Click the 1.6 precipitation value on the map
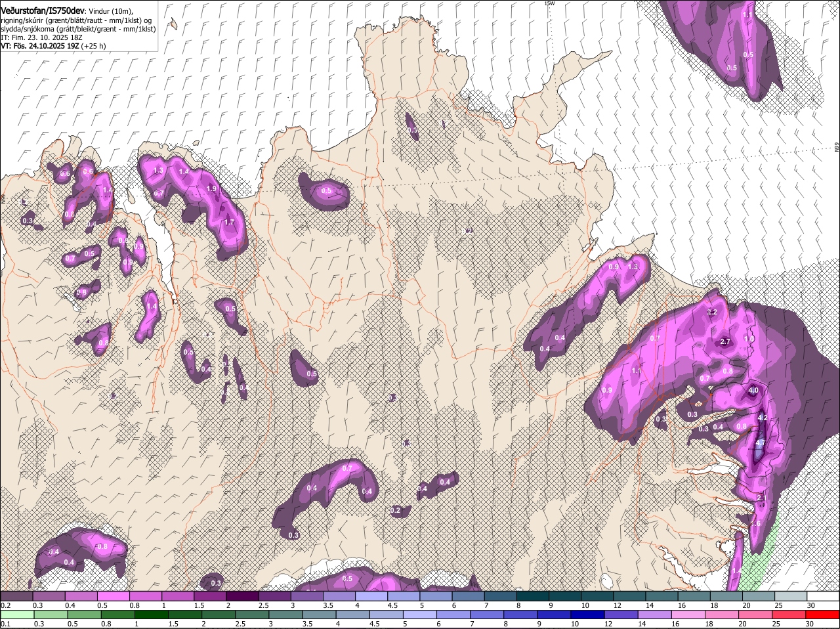Screen dimensions: 840x629 click(x=755, y=523)
